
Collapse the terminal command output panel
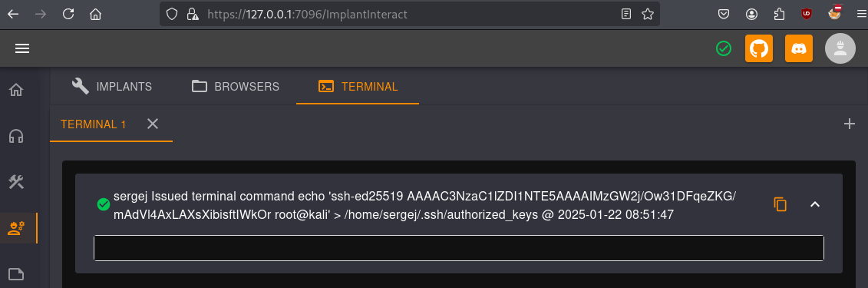pyautogui.click(x=815, y=204)
